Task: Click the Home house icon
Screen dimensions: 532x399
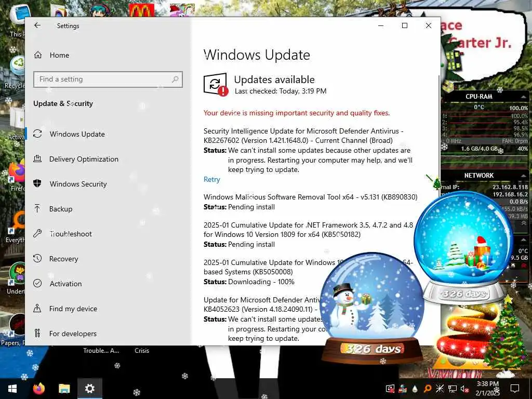Action: [x=37, y=55]
